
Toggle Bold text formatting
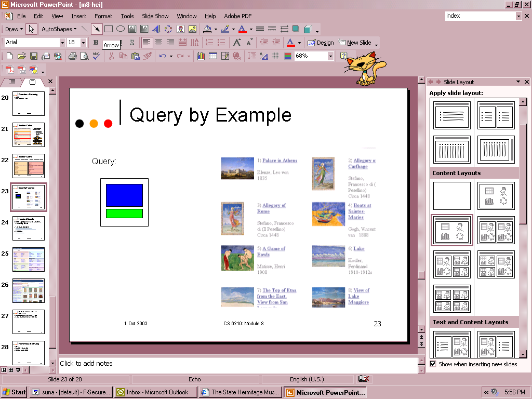point(96,43)
